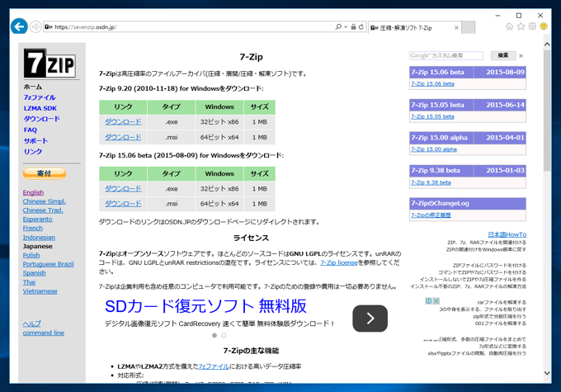Download 7-Zip 15.06 beta 32-bit .exe

pos(123,189)
